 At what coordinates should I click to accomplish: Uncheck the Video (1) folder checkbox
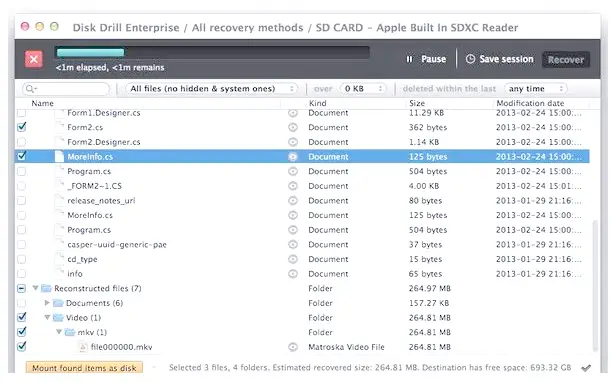(22, 317)
